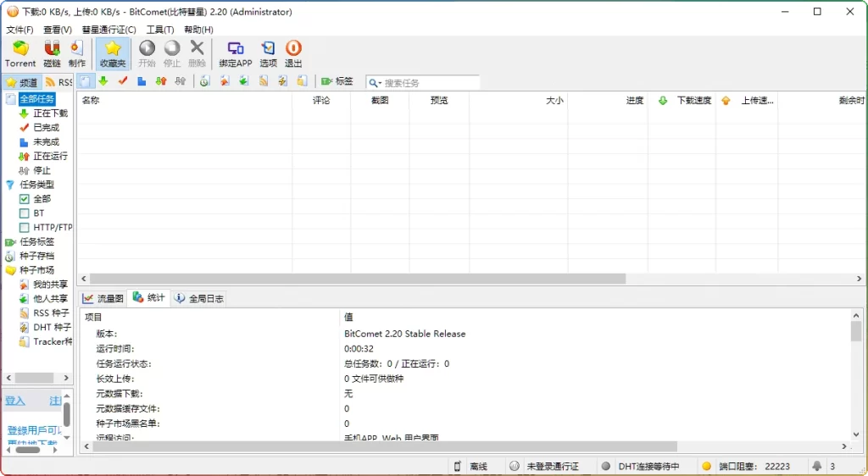868x476 pixels.
Task: Select 任务标签 in the sidebar
Action: 37,241
